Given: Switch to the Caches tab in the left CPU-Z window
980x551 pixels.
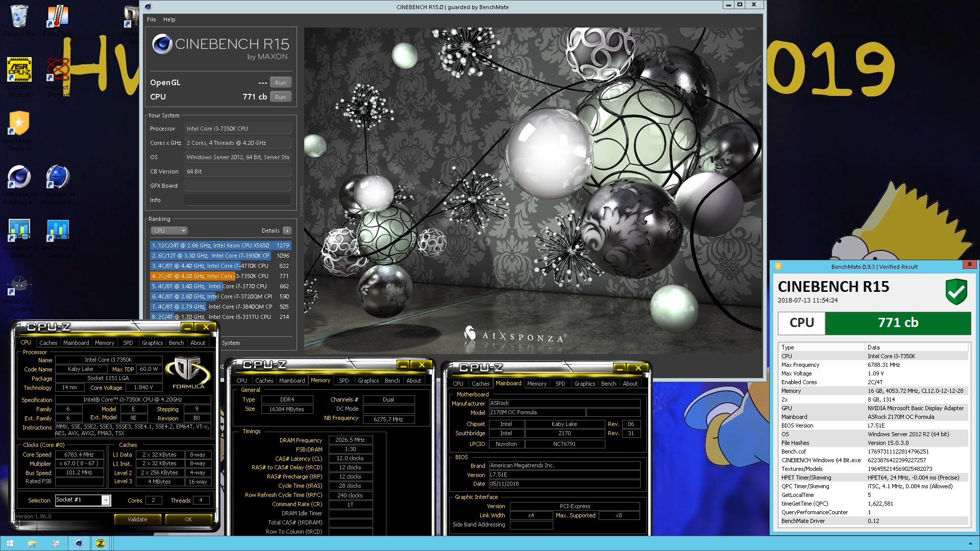Looking at the screenshot, I should tap(48, 343).
